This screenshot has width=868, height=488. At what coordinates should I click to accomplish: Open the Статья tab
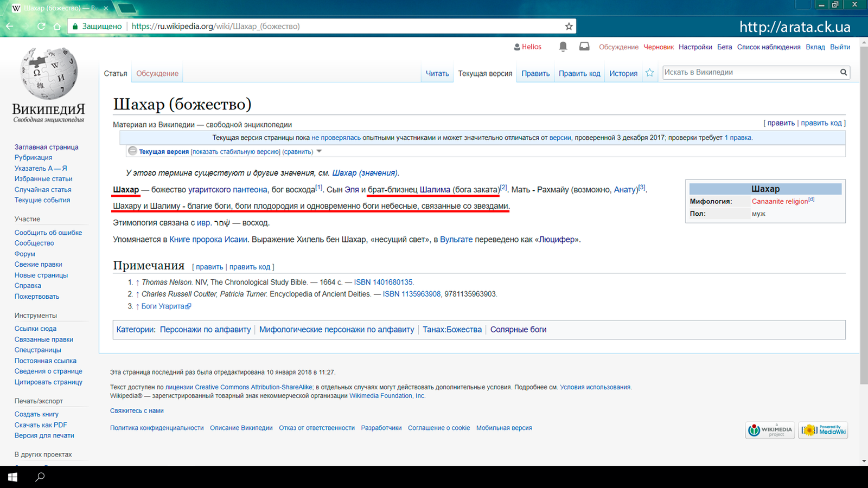[x=116, y=74]
